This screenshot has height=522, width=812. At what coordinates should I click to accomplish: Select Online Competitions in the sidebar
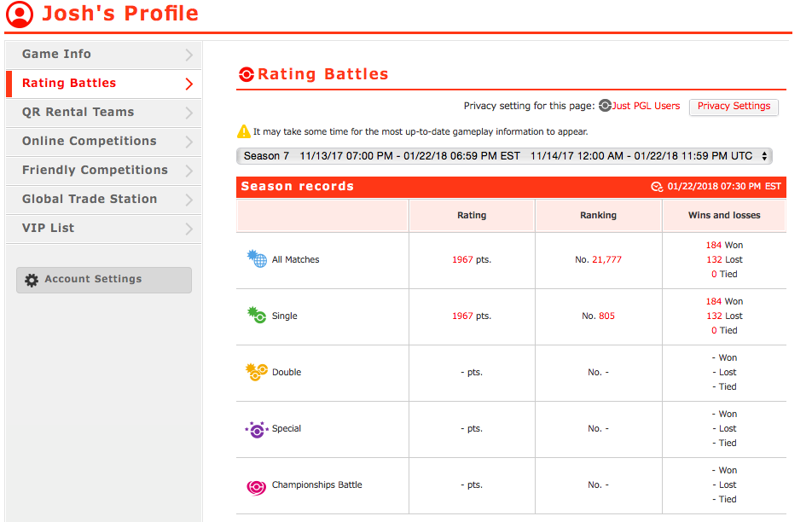click(x=103, y=142)
